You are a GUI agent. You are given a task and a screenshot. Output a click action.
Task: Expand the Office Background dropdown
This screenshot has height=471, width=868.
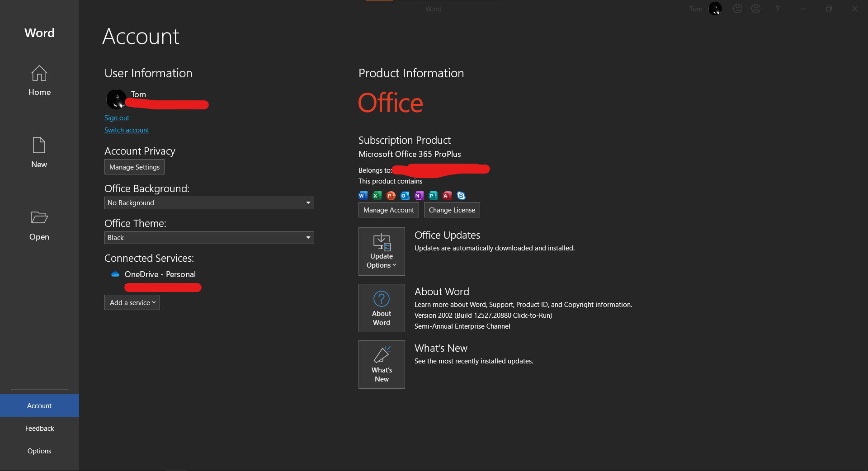pos(209,203)
